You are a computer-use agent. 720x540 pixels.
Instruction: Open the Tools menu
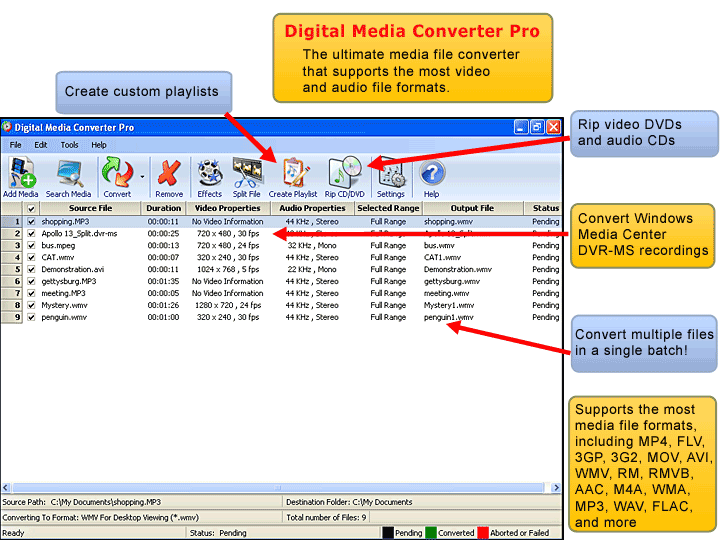69,145
